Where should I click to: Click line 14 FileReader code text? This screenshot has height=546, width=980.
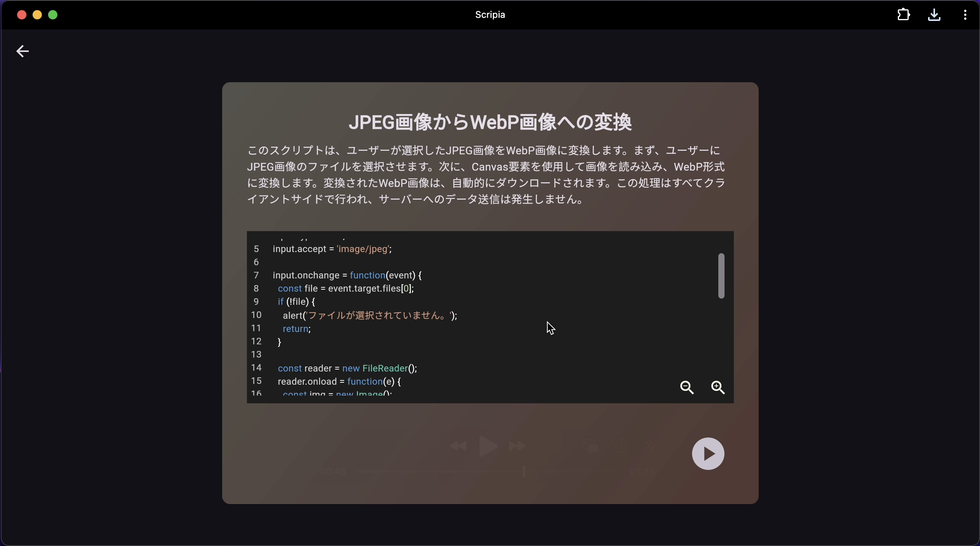[347, 368]
